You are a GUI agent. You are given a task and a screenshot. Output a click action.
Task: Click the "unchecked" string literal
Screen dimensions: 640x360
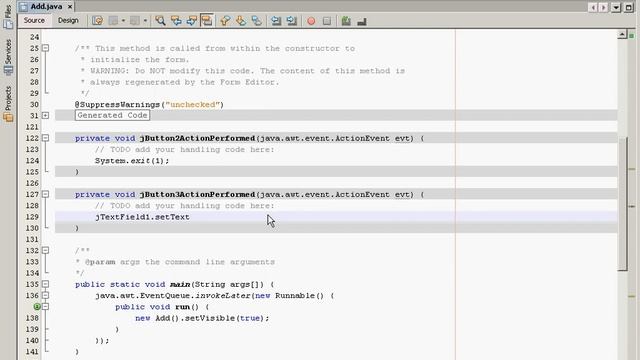(192, 104)
